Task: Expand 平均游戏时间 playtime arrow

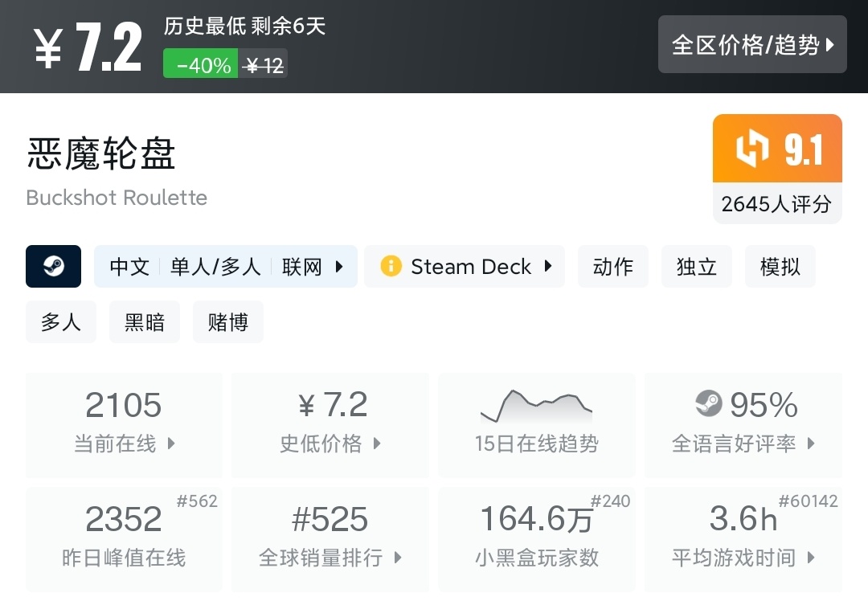Action: tap(811, 558)
